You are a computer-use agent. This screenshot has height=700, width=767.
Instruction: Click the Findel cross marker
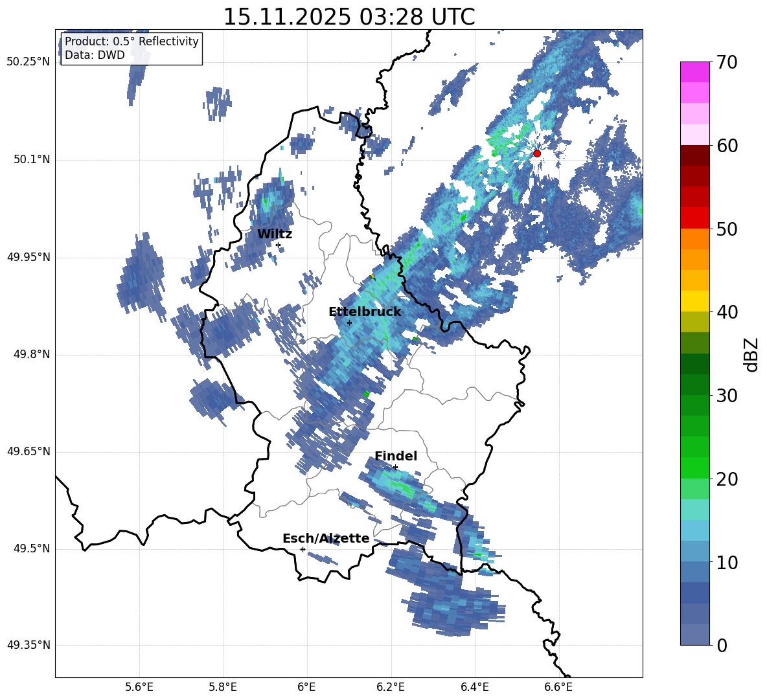pos(395,468)
